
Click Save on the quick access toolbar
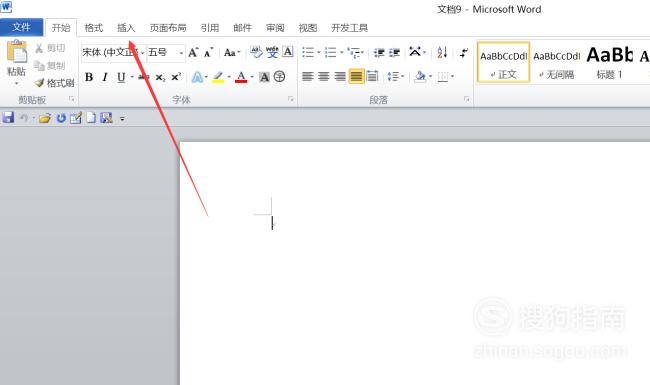coord(8,118)
